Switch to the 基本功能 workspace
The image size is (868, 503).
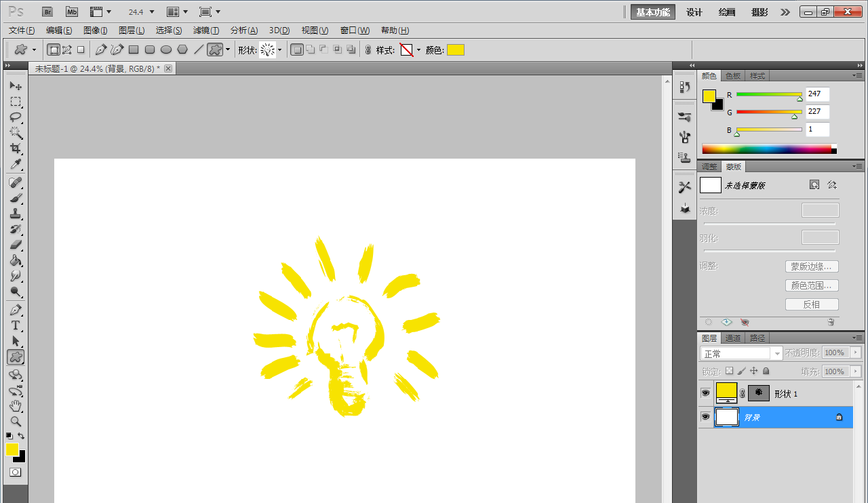(653, 12)
